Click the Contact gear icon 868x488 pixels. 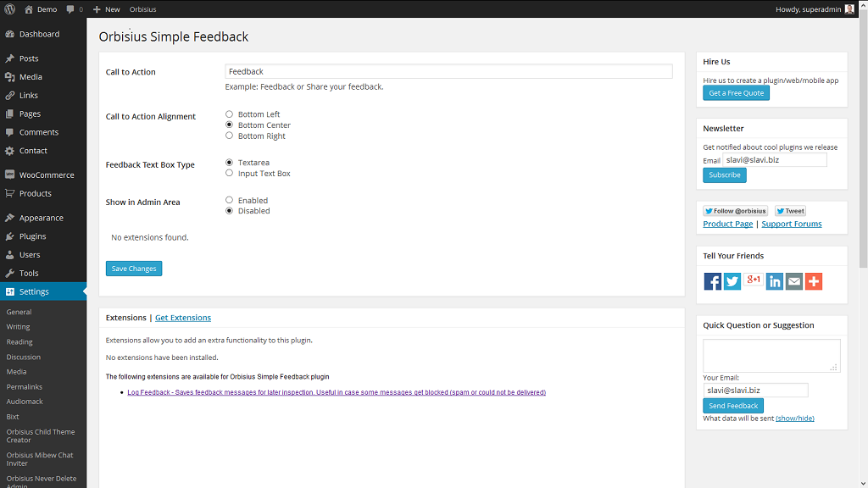pyautogui.click(x=9, y=151)
